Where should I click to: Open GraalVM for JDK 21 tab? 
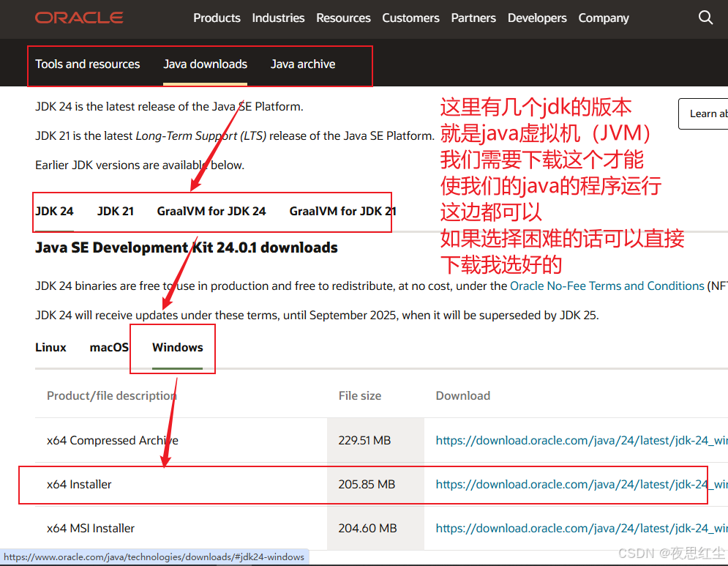342,212
